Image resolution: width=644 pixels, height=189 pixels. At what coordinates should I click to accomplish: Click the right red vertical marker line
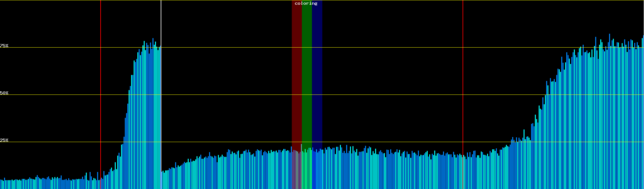point(463,79)
